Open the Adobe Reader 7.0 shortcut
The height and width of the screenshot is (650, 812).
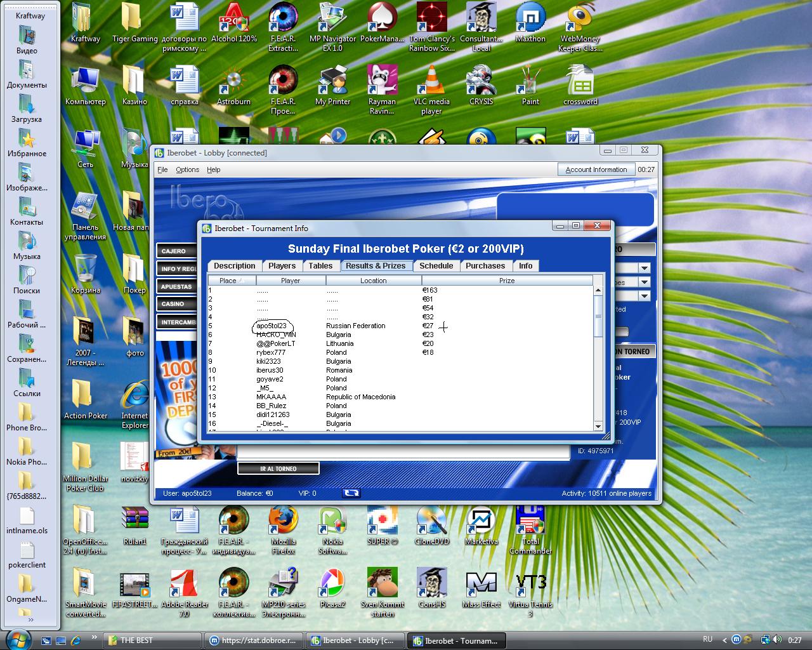(x=184, y=584)
